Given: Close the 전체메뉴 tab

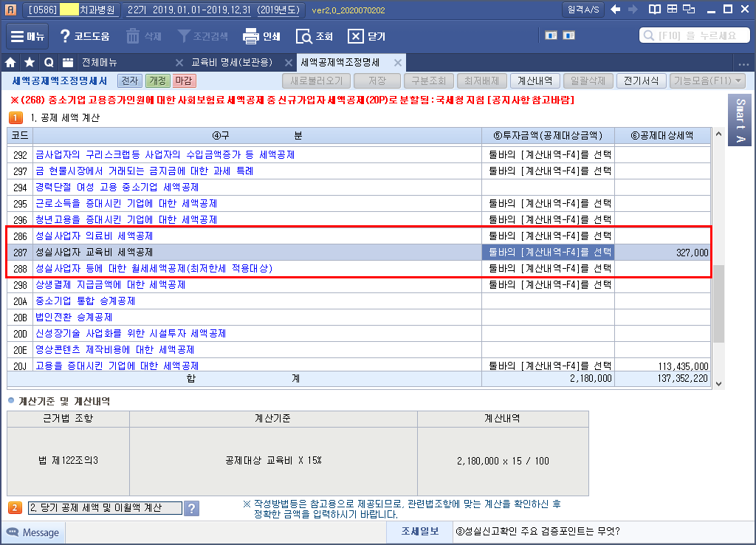Looking at the screenshot, I should [179, 63].
